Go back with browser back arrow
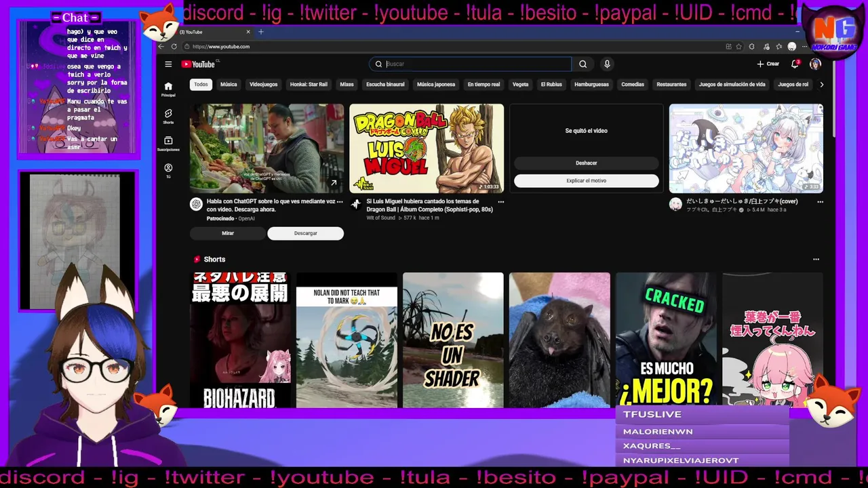This screenshot has width=868, height=488. [x=161, y=46]
